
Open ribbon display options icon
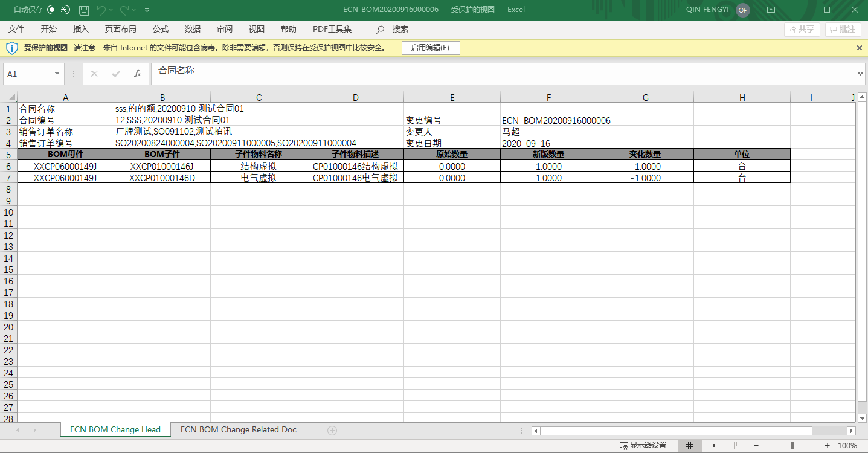point(771,10)
